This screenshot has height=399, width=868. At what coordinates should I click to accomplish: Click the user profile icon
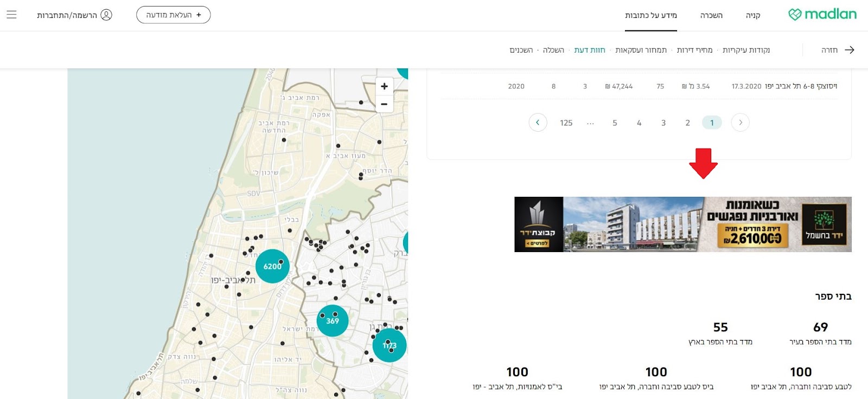[106, 15]
